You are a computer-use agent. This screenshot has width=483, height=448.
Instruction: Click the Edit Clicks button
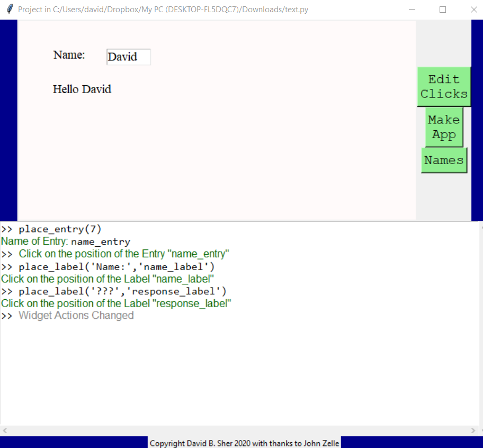[444, 87]
